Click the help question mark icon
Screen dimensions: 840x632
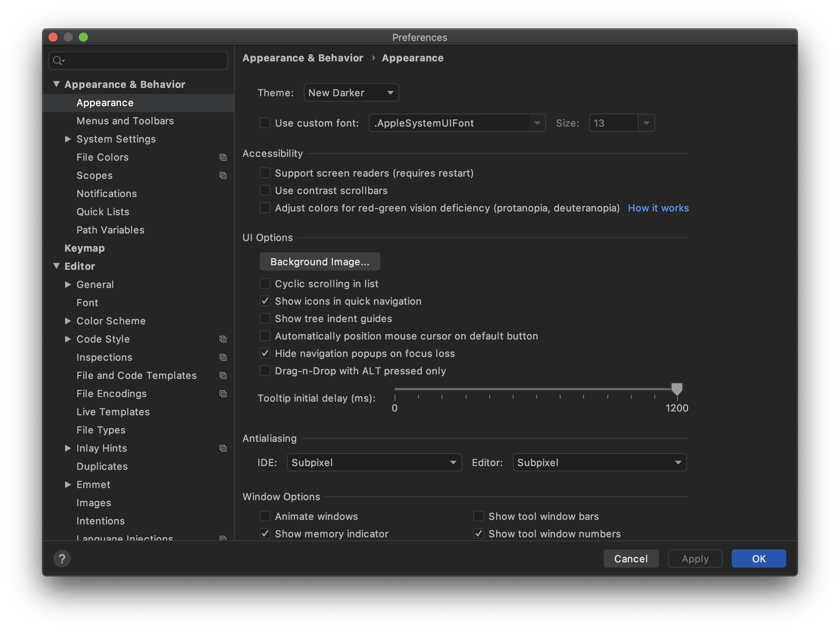pyautogui.click(x=62, y=558)
